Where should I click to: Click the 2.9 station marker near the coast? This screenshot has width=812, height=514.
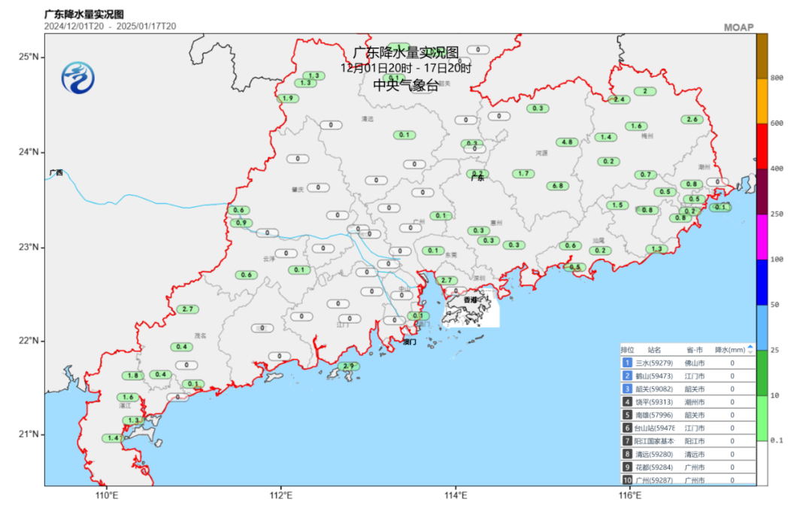point(347,366)
